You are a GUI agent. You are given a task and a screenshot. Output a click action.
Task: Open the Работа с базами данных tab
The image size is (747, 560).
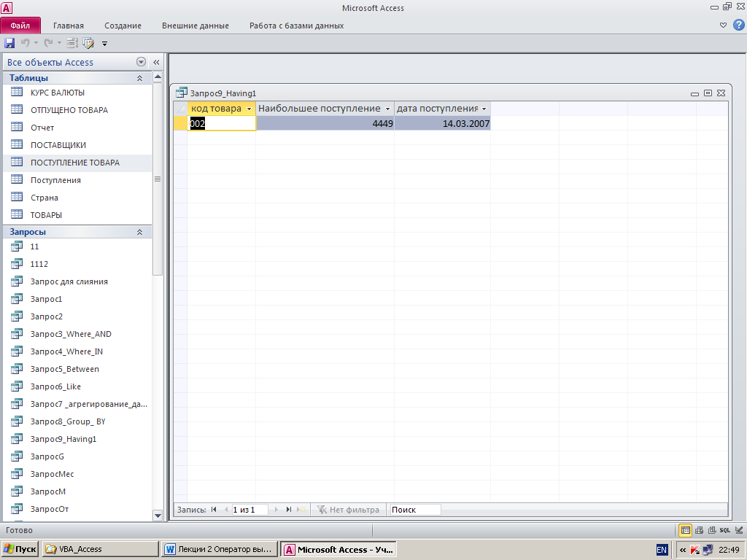coord(296,26)
